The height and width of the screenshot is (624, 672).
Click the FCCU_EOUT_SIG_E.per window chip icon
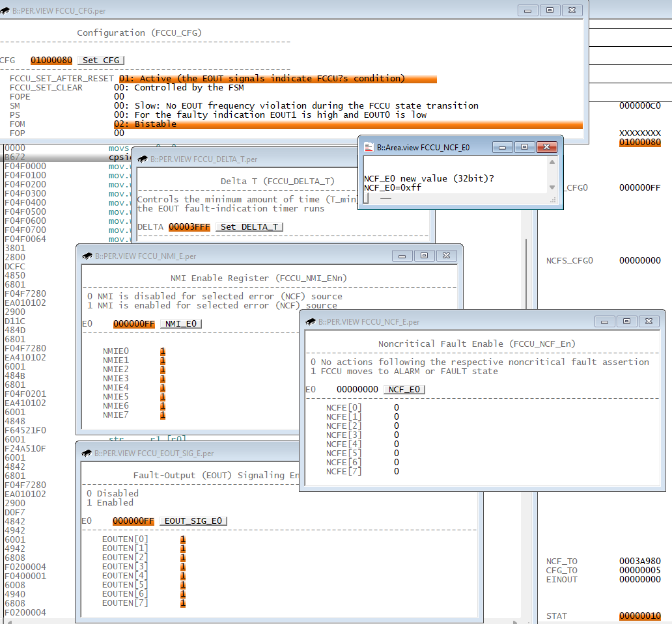coord(87,453)
